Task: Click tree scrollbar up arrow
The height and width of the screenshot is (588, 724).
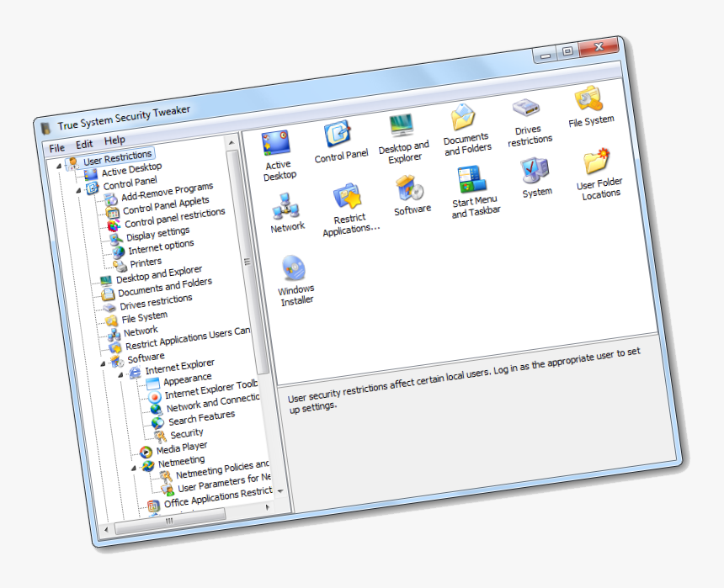Action: click(232, 142)
